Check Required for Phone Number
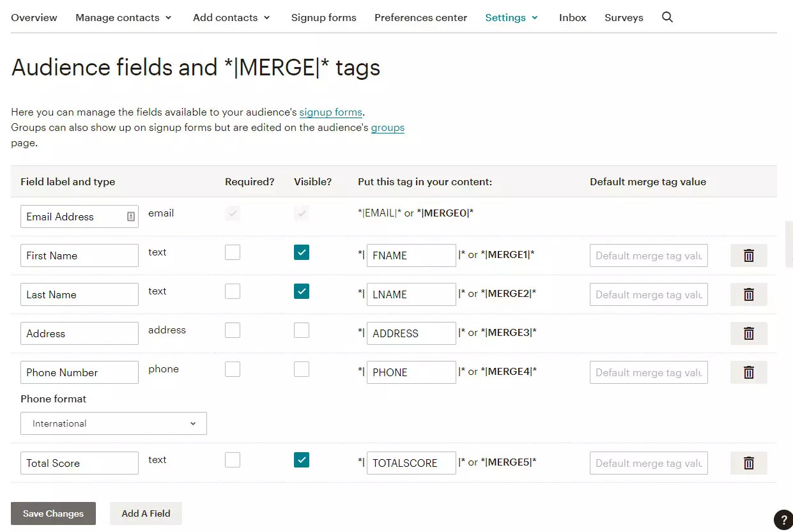Viewport: 793px width, 532px height. 233,369
